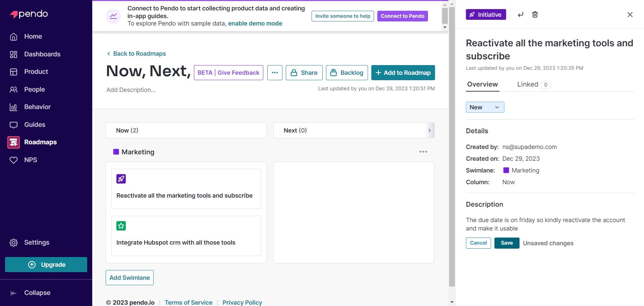
Task: Click the trash delete icon in initiative panel
Action: (535, 14)
